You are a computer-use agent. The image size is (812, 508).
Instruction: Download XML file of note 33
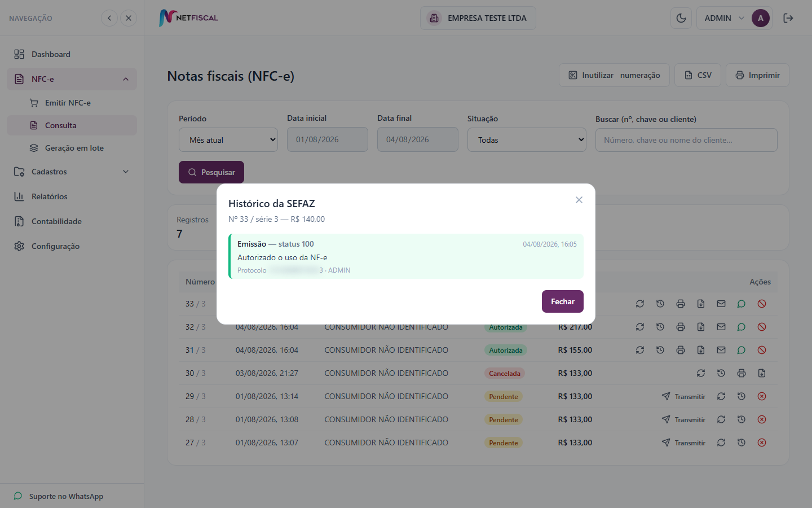point(701,304)
